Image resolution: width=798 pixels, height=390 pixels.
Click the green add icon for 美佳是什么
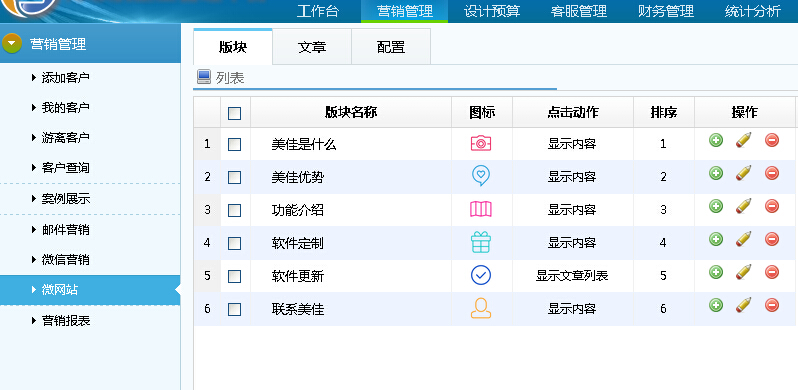click(716, 140)
